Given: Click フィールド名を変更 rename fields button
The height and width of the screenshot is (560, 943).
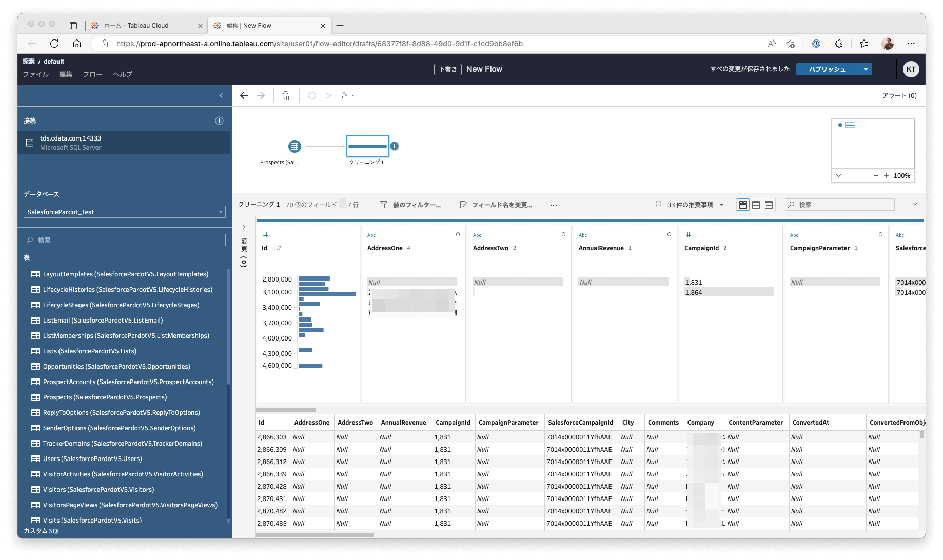Looking at the screenshot, I should [x=496, y=205].
